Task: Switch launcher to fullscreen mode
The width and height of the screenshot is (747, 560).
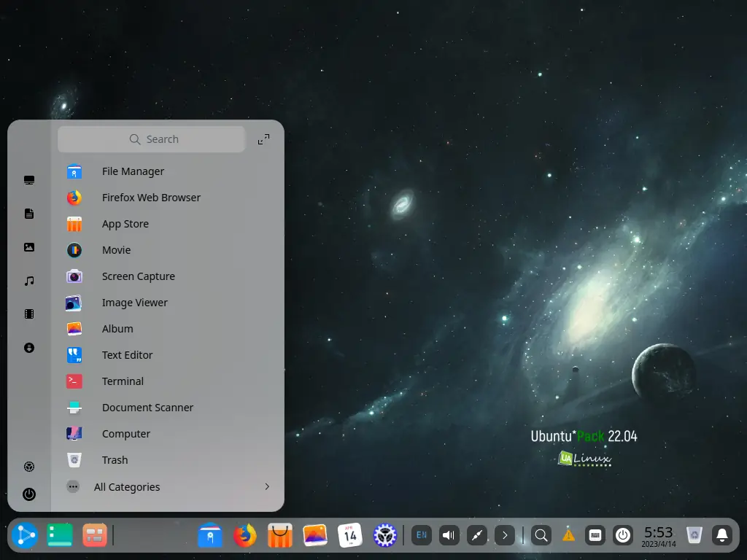Action: click(263, 139)
